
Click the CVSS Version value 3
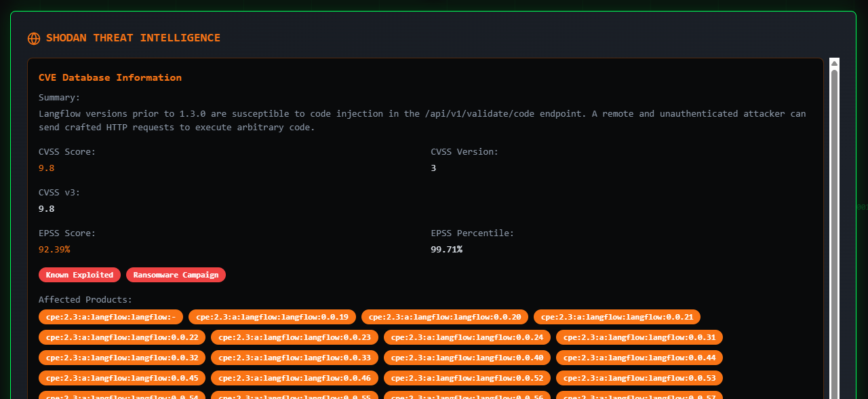pyautogui.click(x=433, y=168)
